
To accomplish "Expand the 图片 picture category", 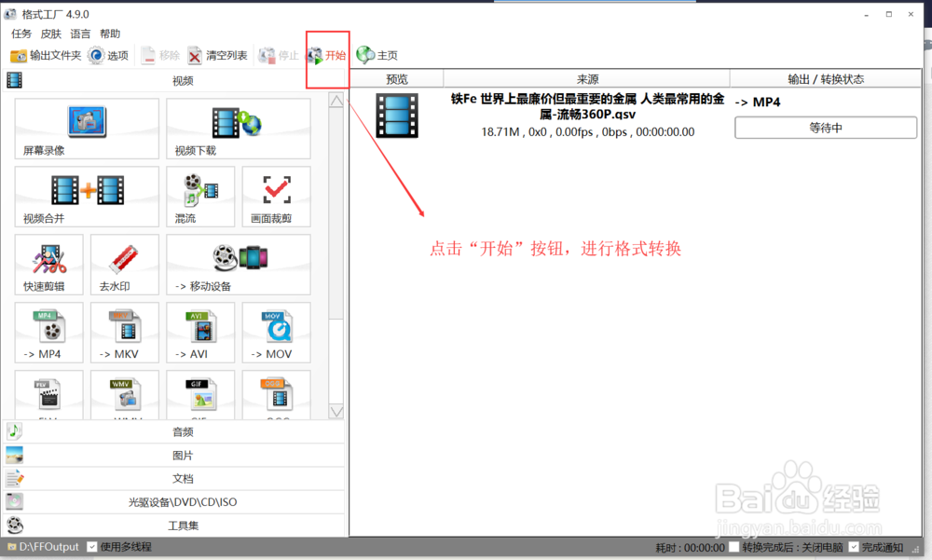I will click(183, 455).
